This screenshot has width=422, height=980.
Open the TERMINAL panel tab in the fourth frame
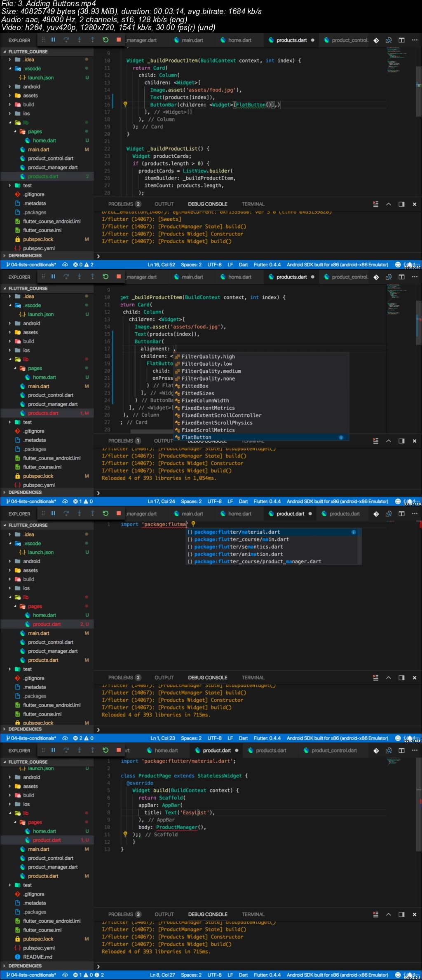(x=253, y=915)
